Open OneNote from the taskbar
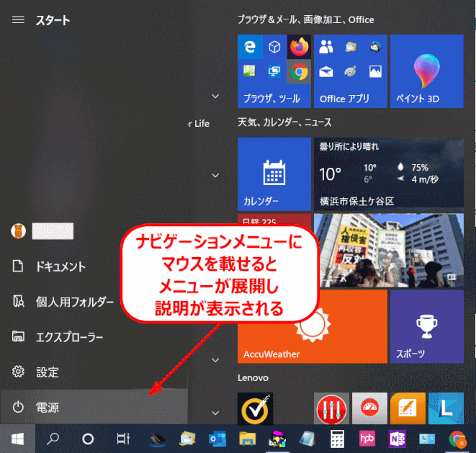Screen dimensions: 476x453 click(397, 439)
